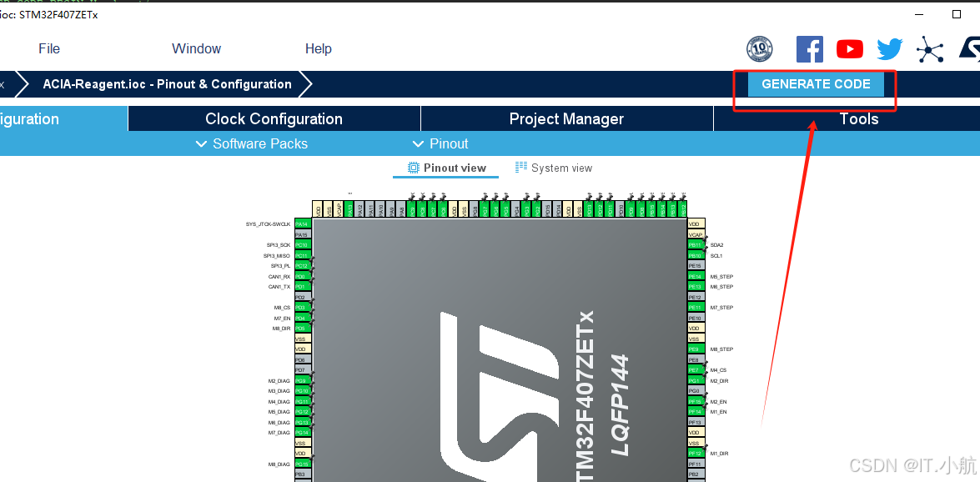Open the Facebook icon link
Screen dimensions: 980x482
point(809,48)
